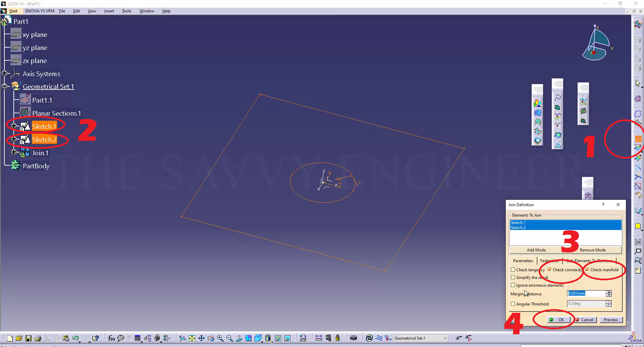Collapse the Geometrical Set.1 tree node
644x347 pixels.
click(x=4, y=86)
